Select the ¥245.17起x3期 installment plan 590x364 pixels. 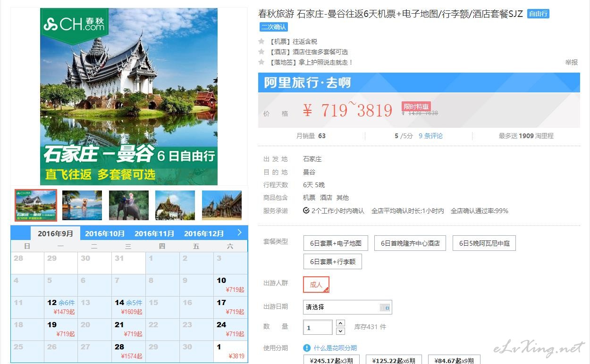331,360
